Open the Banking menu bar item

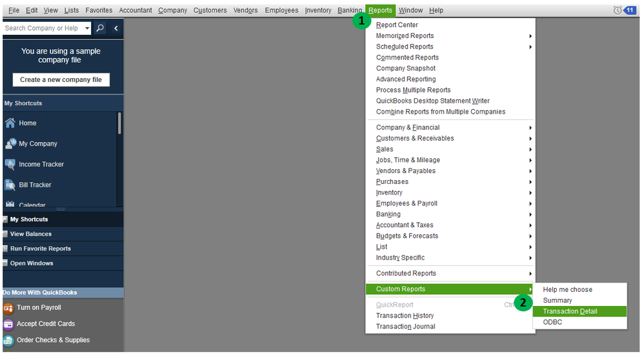tap(350, 10)
